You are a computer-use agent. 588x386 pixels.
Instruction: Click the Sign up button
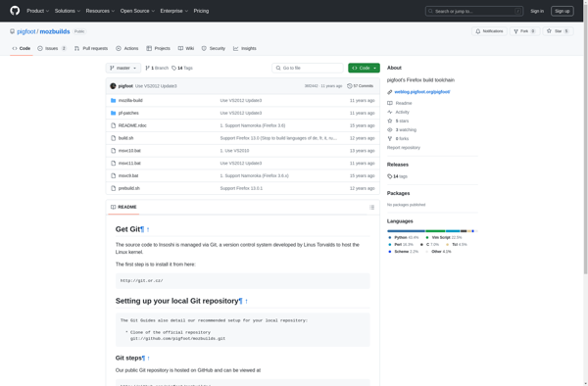click(563, 11)
